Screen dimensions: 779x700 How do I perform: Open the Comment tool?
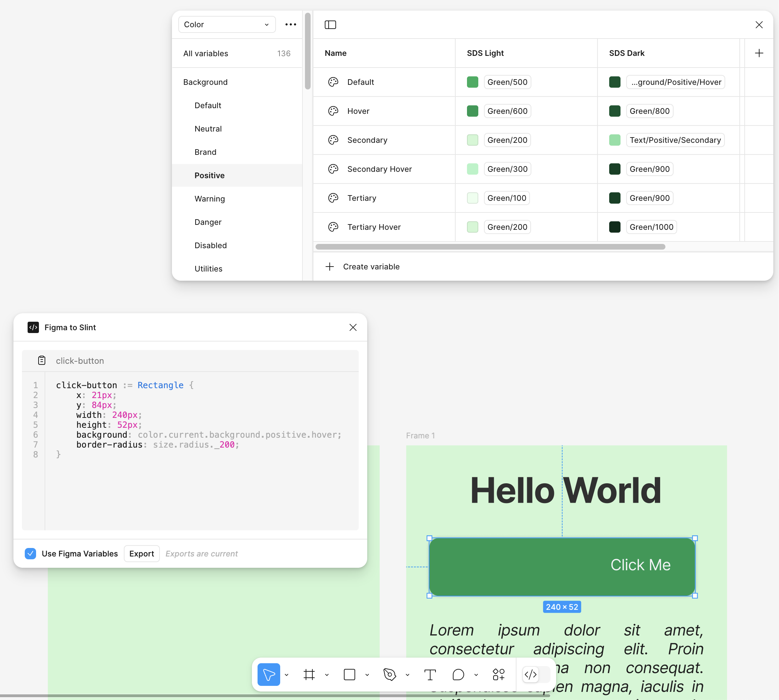[x=458, y=674]
